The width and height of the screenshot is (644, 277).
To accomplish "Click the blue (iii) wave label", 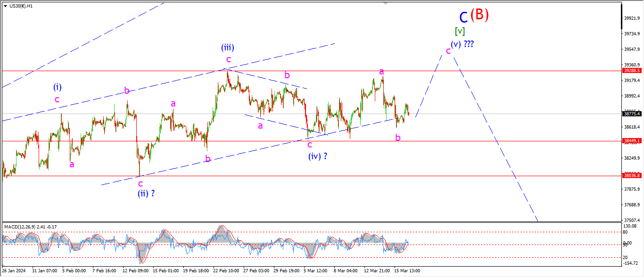I will click(228, 47).
